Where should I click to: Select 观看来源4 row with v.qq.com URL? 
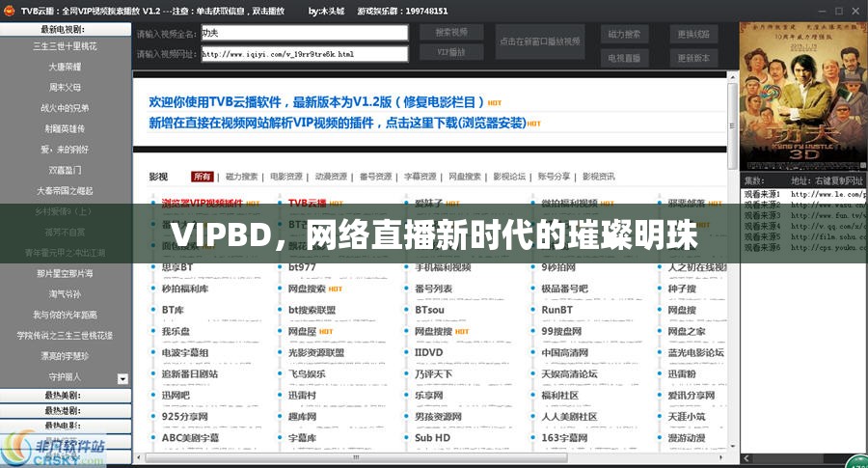(x=803, y=226)
